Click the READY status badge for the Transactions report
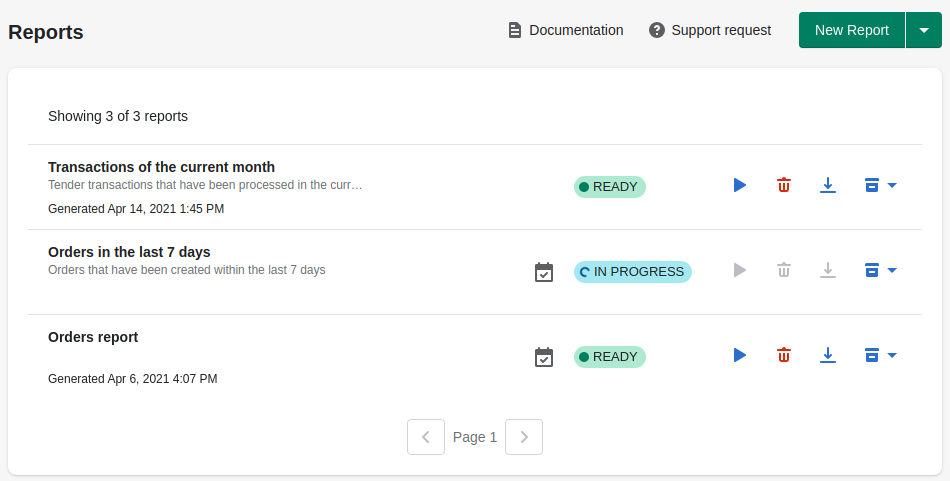The width and height of the screenshot is (950, 481). [610, 187]
